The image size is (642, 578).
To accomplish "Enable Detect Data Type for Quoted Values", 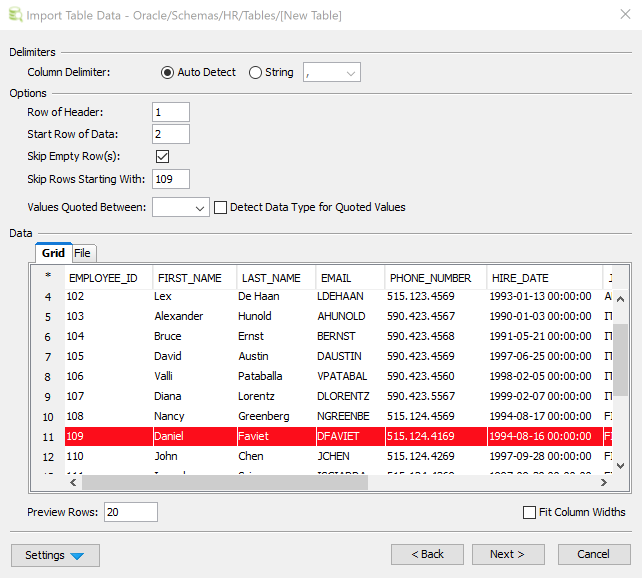I will tap(221, 207).
